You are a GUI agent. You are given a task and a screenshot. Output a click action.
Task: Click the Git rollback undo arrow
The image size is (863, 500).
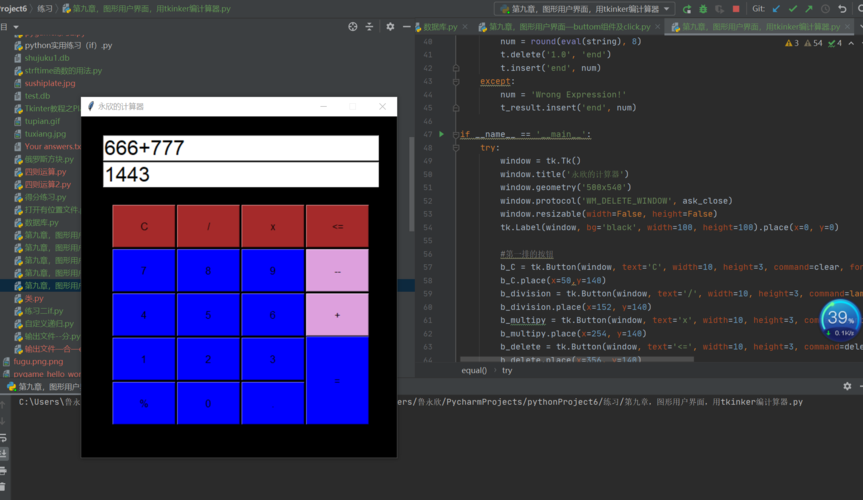(x=842, y=9)
